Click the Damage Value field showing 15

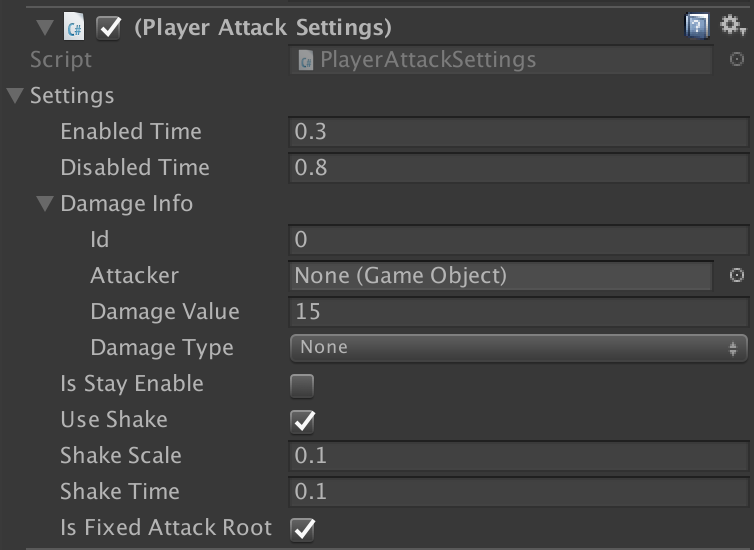[x=519, y=312]
